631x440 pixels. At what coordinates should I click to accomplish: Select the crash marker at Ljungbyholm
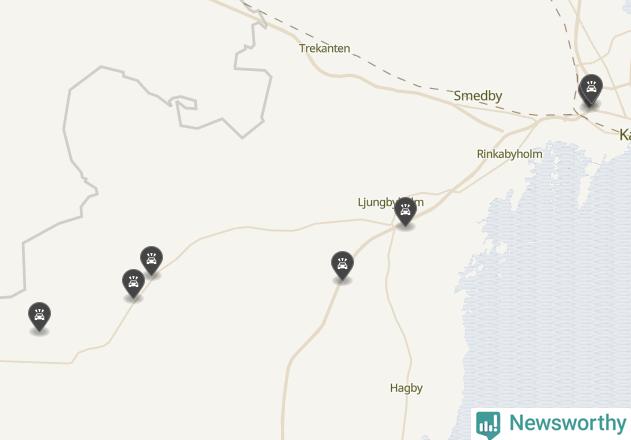pos(405,211)
